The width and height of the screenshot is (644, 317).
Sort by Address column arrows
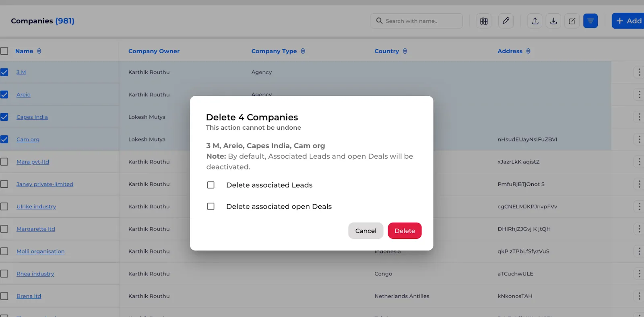[x=528, y=51]
